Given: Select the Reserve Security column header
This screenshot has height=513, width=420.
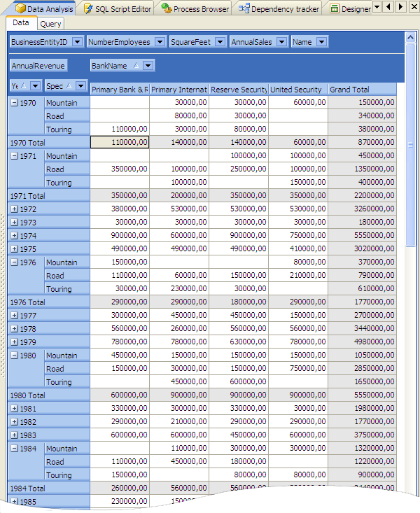Looking at the screenshot, I should tap(239, 90).
